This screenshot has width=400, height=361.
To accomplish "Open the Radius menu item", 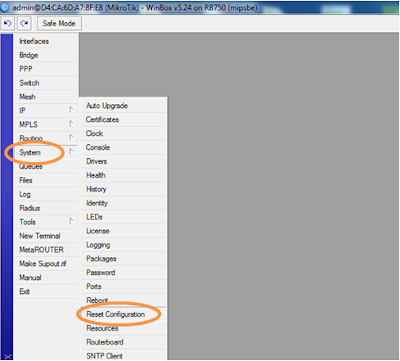I will (x=46, y=208).
